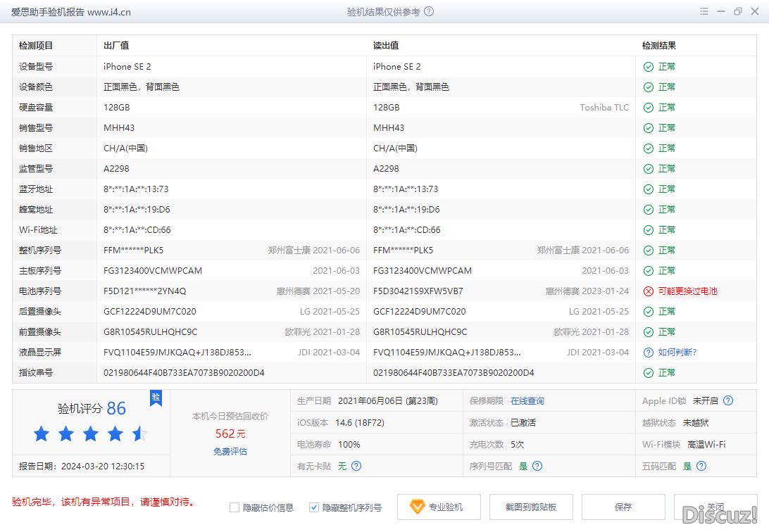Click the help icon beside 验机结果仅供参考
This screenshot has width=769, height=532.
(429, 11)
